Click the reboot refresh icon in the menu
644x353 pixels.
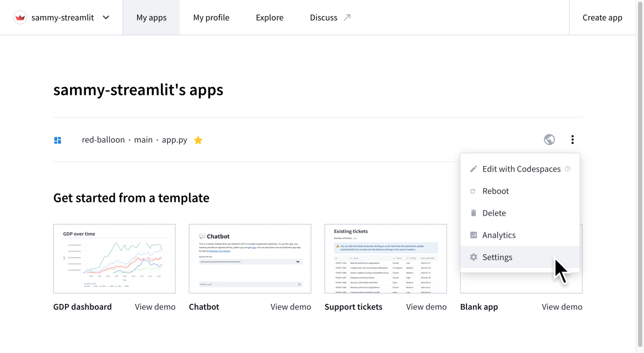coord(474,191)
